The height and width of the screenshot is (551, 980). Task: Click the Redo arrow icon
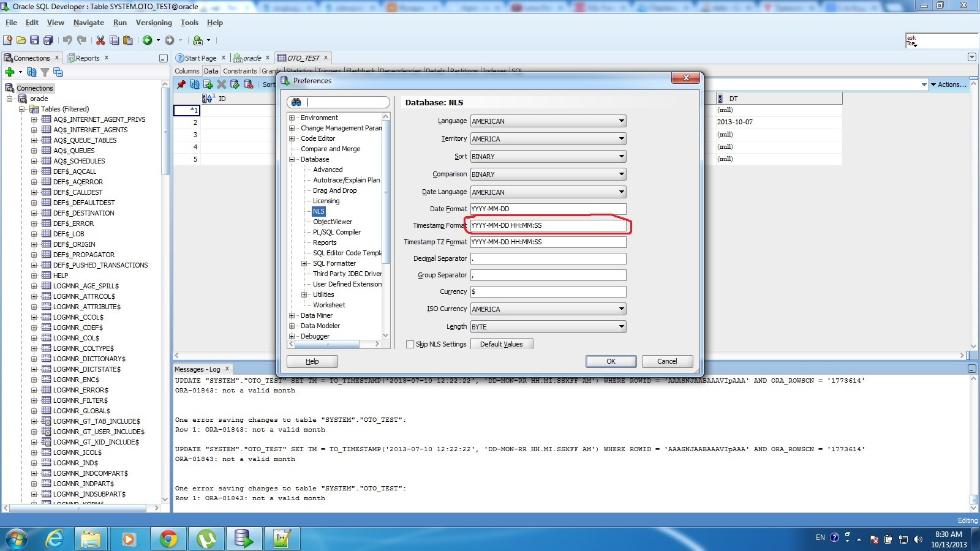tap(81, 40)
